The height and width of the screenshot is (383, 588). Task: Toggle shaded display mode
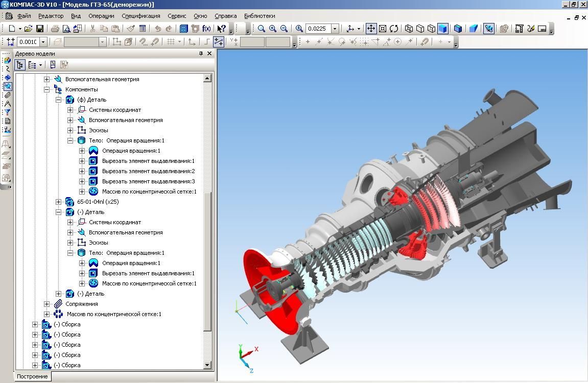click(x=442, y=29)
